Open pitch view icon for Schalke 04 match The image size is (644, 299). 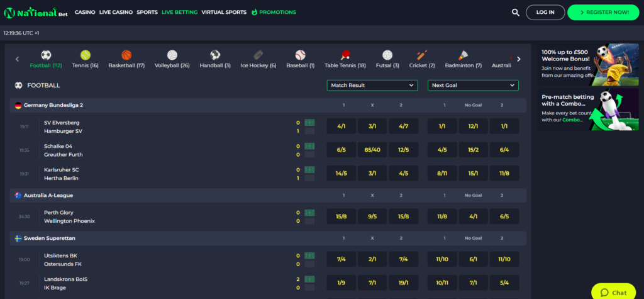[309, 146]
